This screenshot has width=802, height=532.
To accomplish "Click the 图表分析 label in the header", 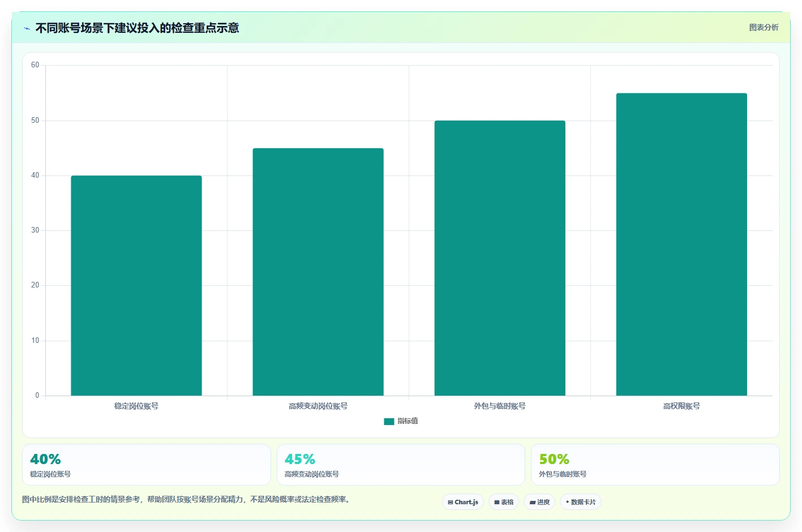I will click(764, 27).
